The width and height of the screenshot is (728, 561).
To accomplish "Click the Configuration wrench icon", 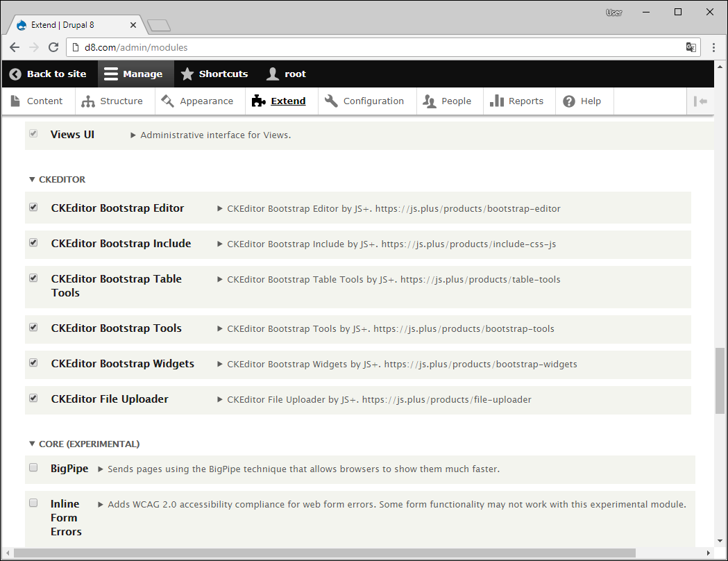I will coord(331,101).
